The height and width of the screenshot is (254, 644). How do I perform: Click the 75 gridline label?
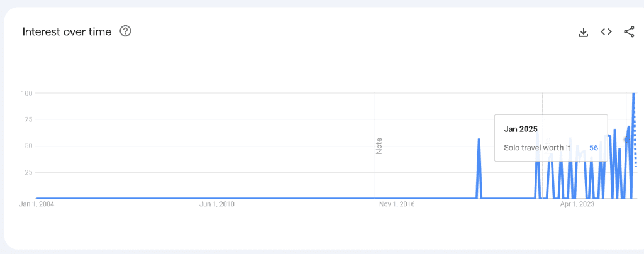(28, 119)
